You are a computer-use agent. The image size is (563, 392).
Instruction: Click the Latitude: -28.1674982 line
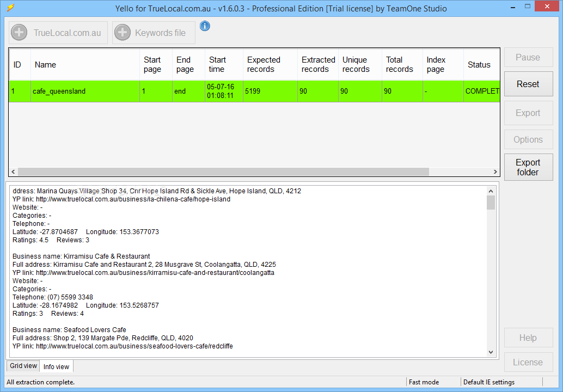pos(85,305)
